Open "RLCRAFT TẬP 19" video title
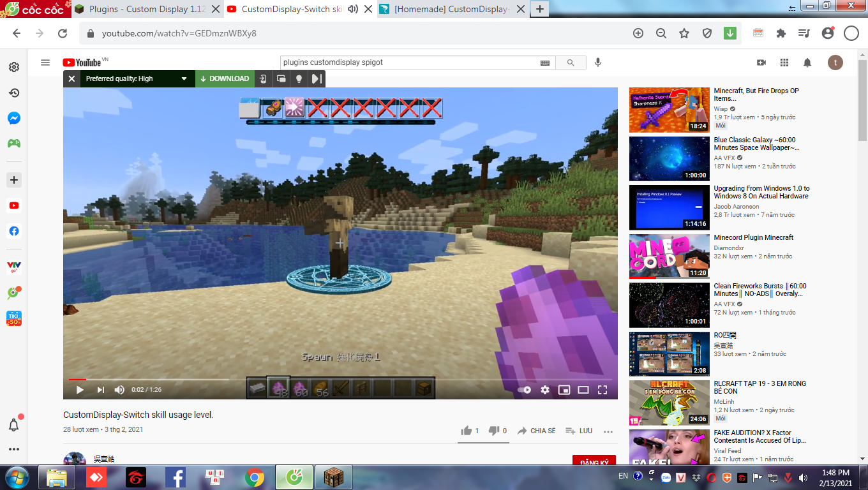Screen dimensions: 868x490 coord(759,387)
